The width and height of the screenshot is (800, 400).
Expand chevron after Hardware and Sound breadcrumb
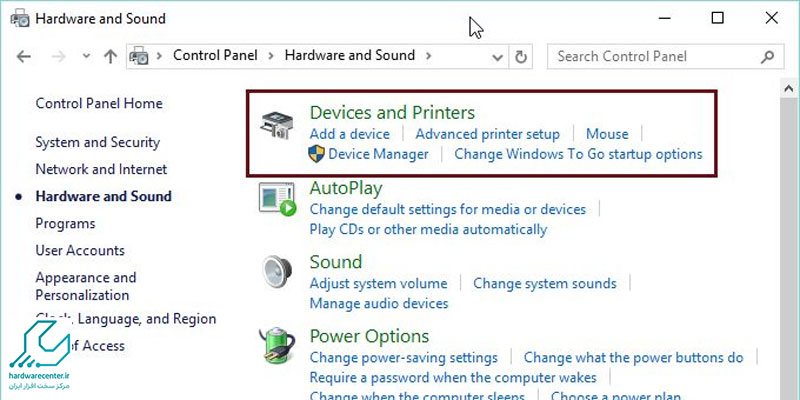point(428,56)
